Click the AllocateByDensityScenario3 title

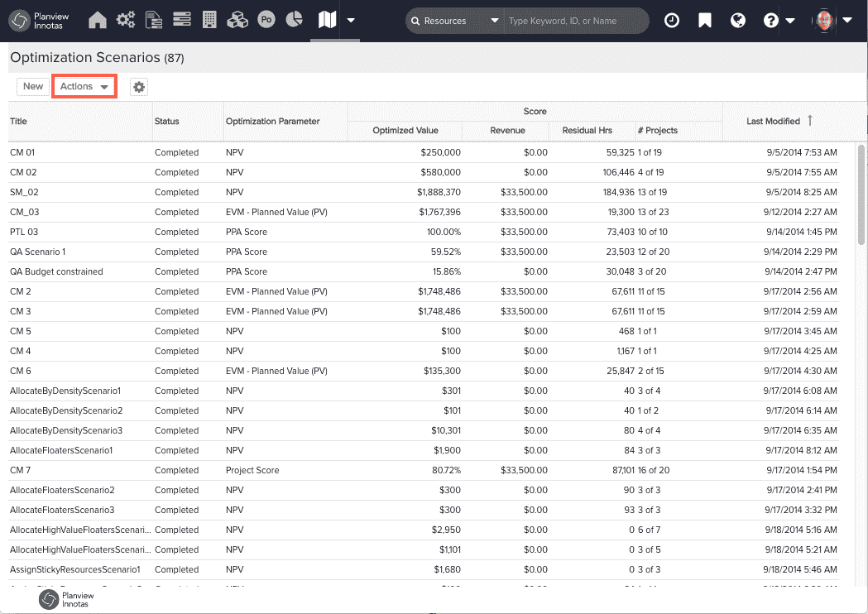(x=66, y=431)
